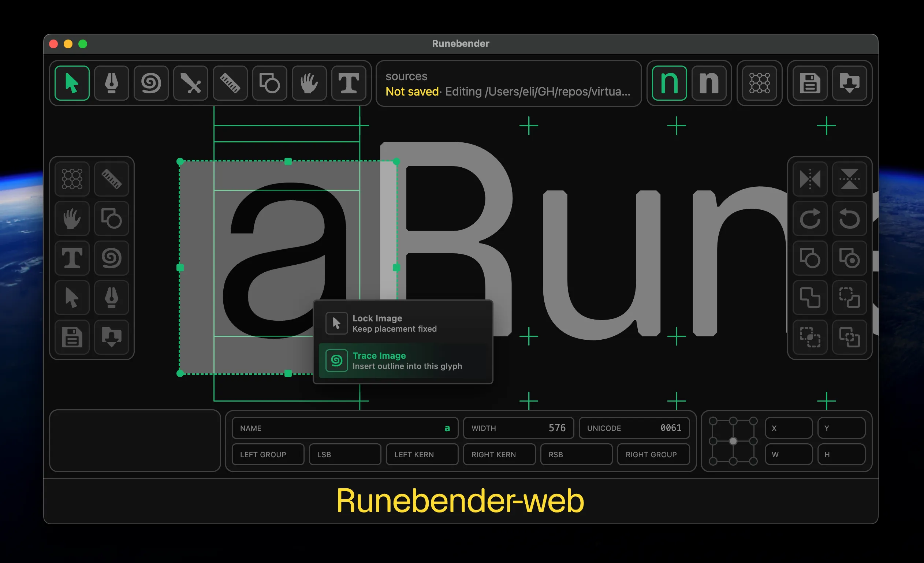Select the shapes icon in left palette

tap(111, 218)
